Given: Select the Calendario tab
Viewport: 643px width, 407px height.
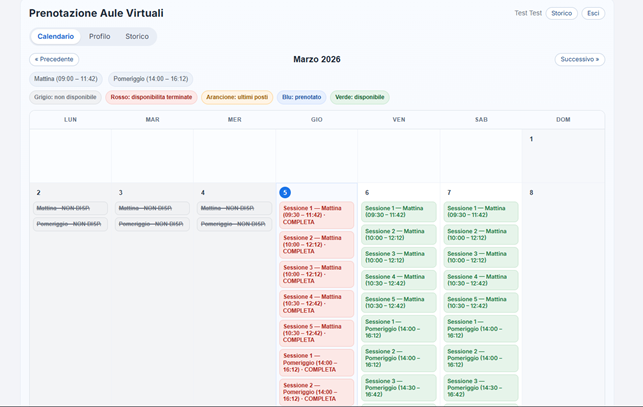Looking at the screenshot, I should click(x=55, y=37).
